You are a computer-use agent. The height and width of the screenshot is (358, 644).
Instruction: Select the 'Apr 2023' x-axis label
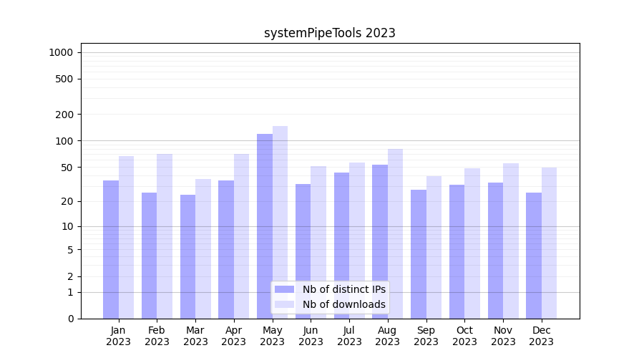tap(234, 336)
